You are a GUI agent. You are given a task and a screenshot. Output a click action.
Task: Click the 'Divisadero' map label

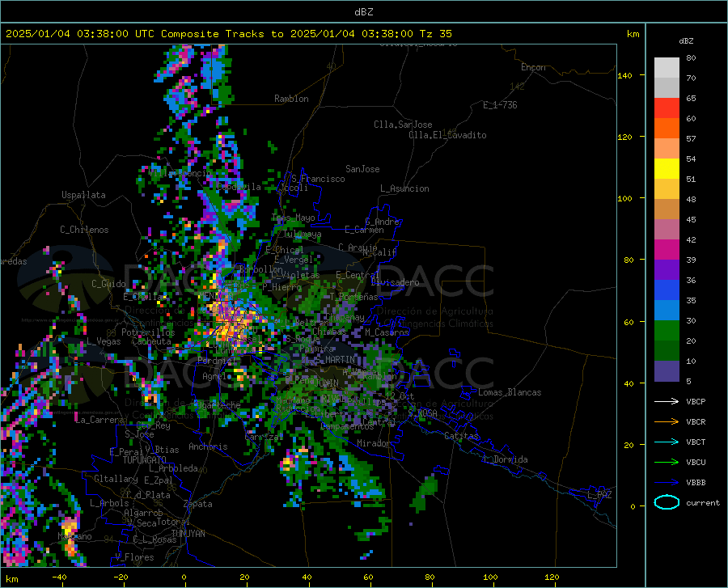pyautogui.click(x=395, y=282)
